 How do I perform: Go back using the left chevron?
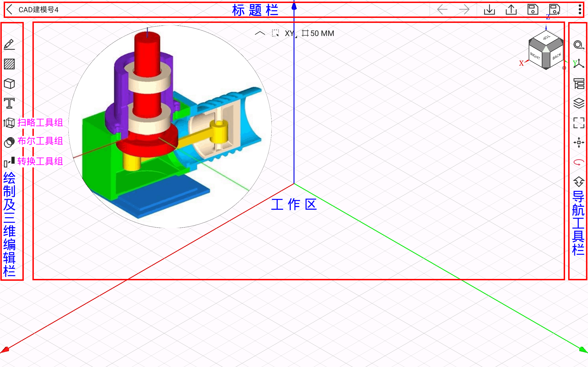pos(9,10)
